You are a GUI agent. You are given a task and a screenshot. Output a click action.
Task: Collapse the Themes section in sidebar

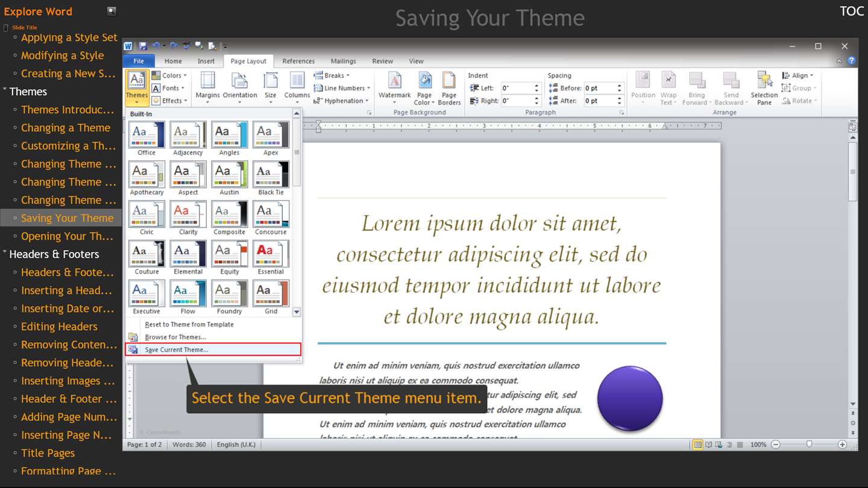[x=5, y=90]
